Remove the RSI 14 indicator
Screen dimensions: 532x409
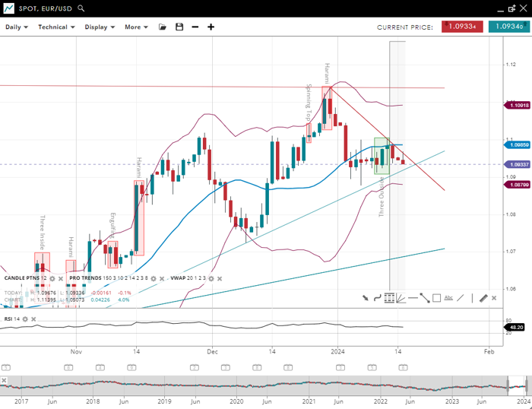[34, 319]
